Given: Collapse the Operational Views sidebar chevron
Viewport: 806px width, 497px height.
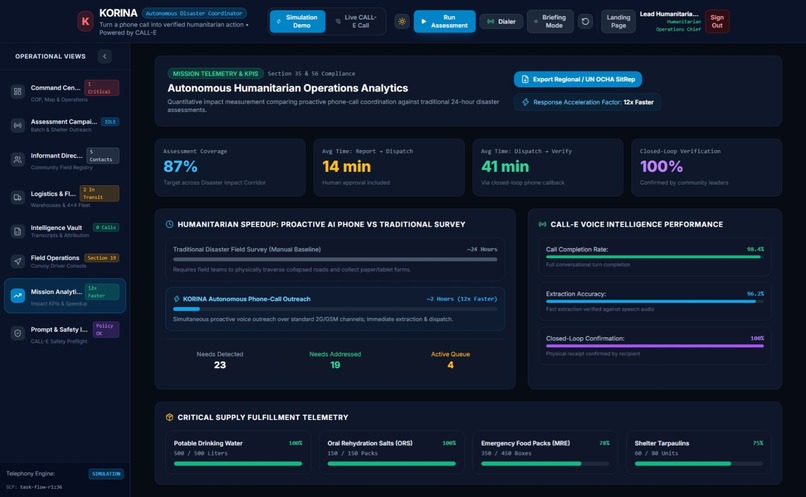Looking at the screenshot, I should pos(104,56).
